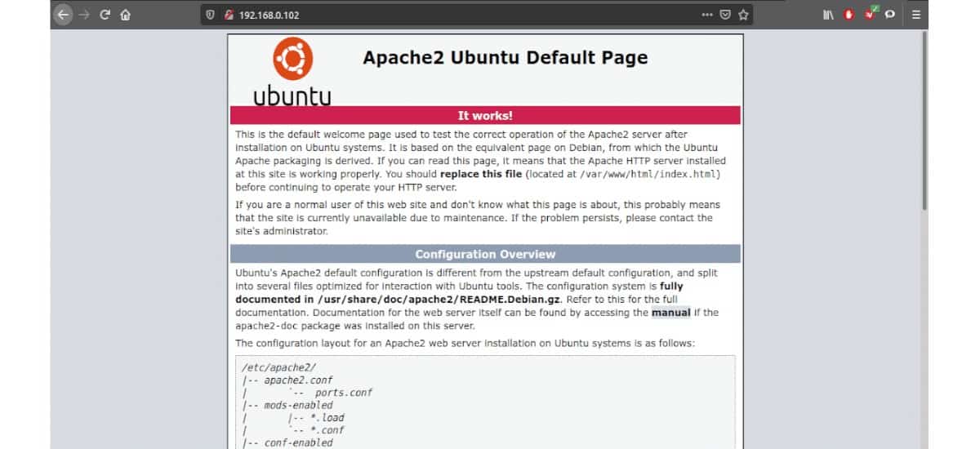
Task: Click the 'manual' documentation link
Action: pyautogui.click(x=670, y=313)
